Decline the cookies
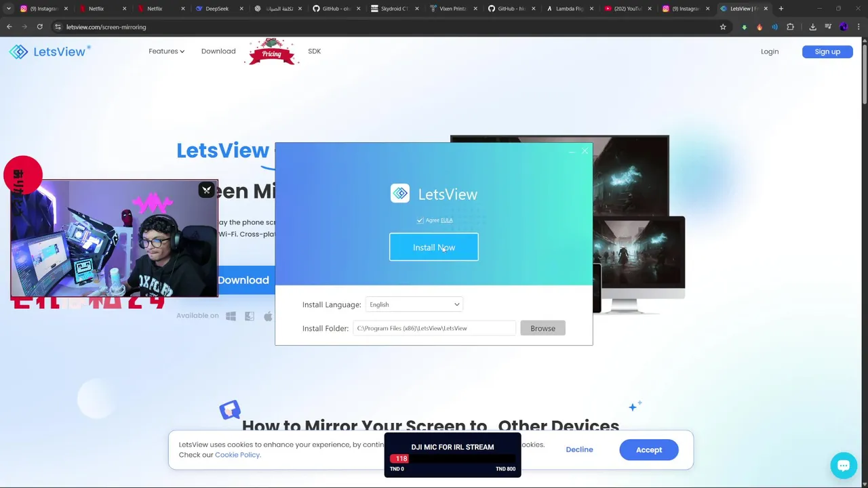868x488 pixels. coord(579,449)
